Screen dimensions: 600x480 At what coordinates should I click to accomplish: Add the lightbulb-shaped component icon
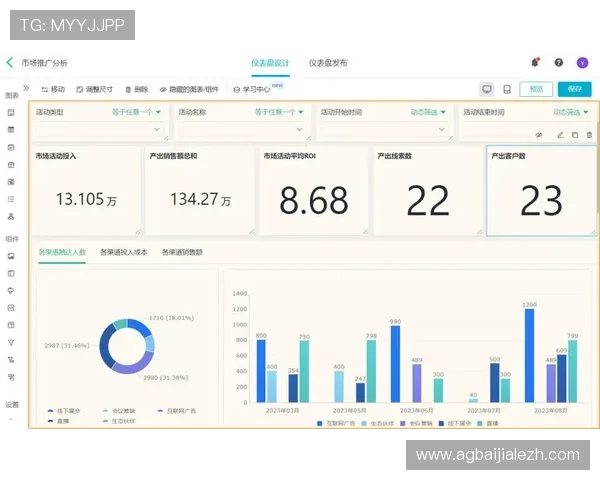coord(11,291)
